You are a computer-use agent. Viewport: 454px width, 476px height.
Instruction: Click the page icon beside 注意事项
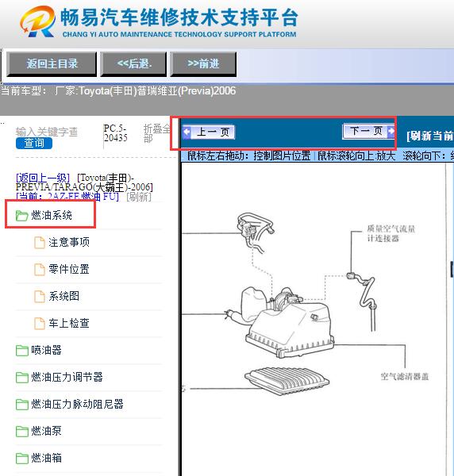coord(40,243)
